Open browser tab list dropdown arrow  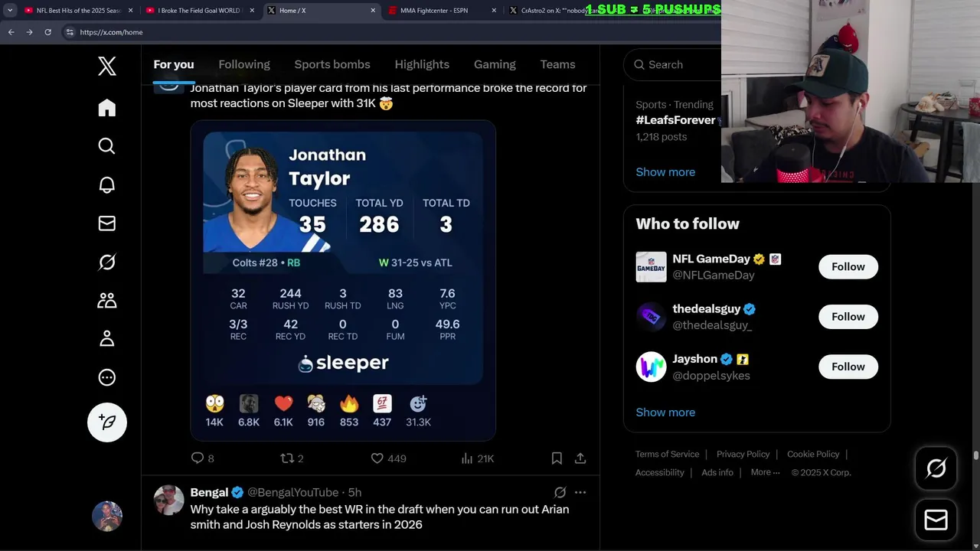(10, 11)
